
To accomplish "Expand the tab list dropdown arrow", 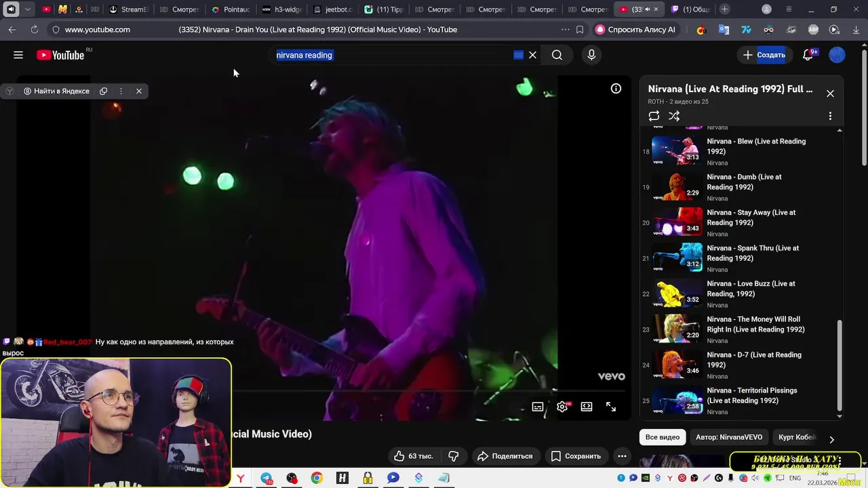I will pos(27,9).
